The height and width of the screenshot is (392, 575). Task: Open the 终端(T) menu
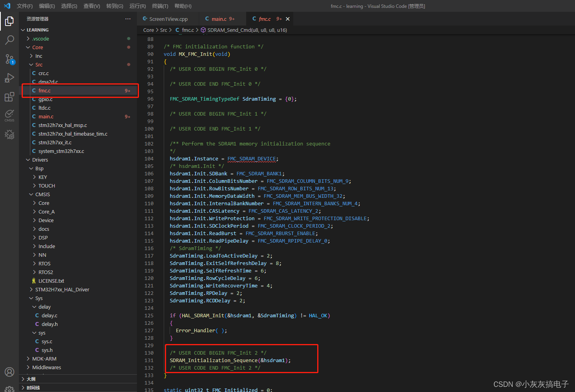(x=160, y=6)
